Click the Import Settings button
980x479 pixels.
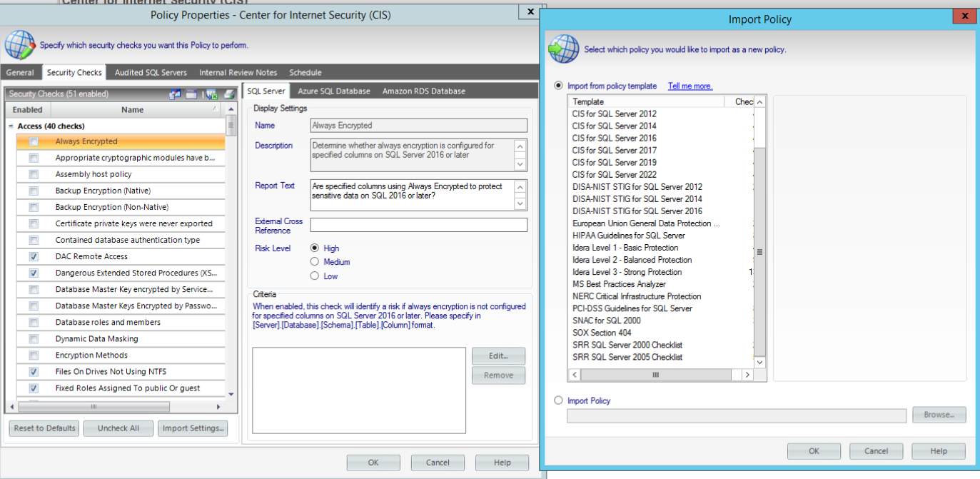click(193, 428)
